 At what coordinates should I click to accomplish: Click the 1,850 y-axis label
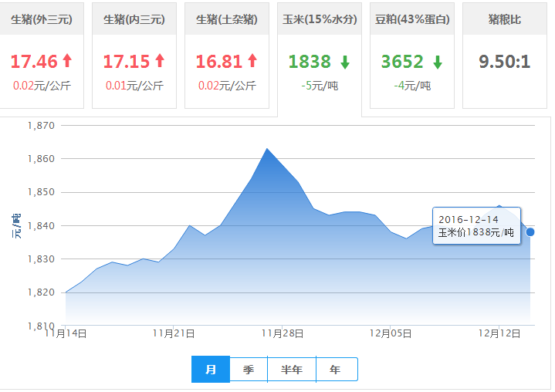pyautogui.click(x=41, y=192)
